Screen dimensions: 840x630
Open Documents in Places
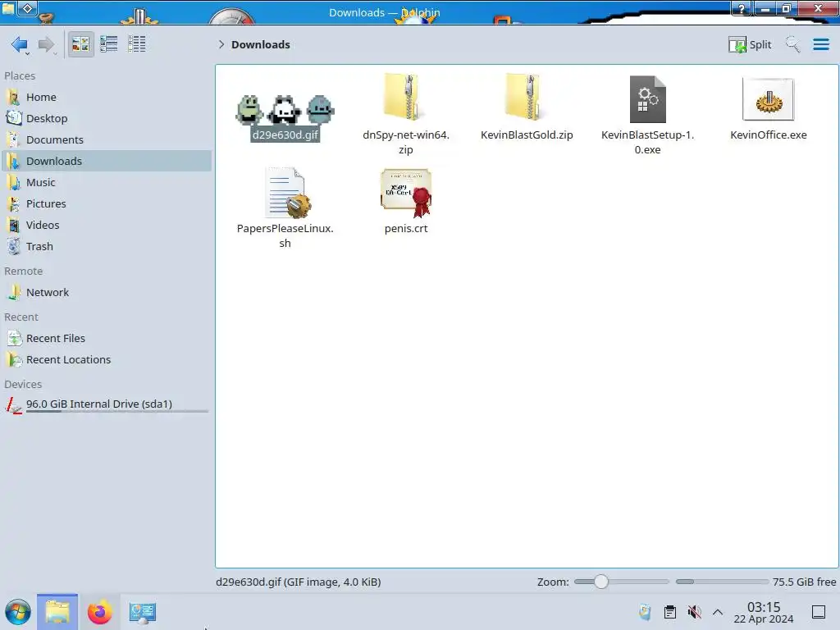(x=106, y=139)
